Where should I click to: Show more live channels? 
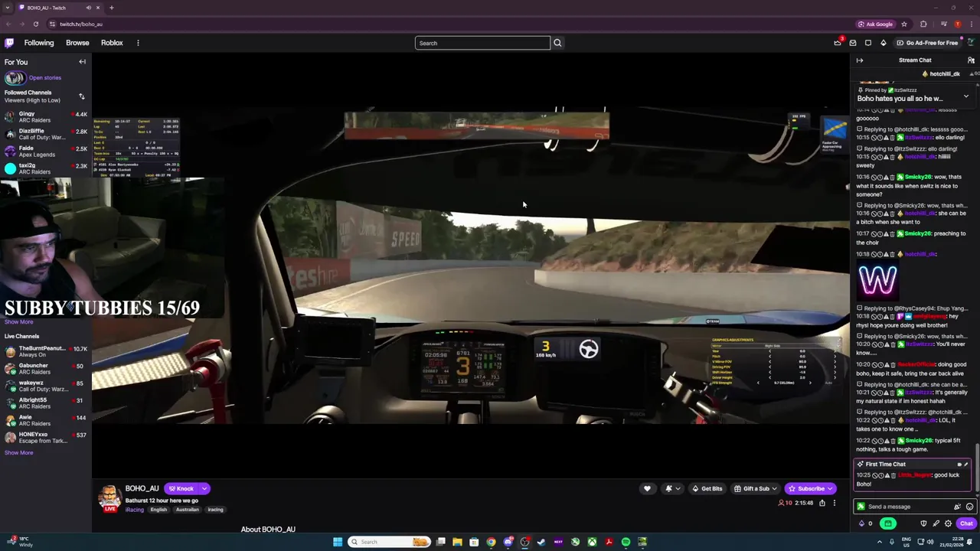coord(19,452)
